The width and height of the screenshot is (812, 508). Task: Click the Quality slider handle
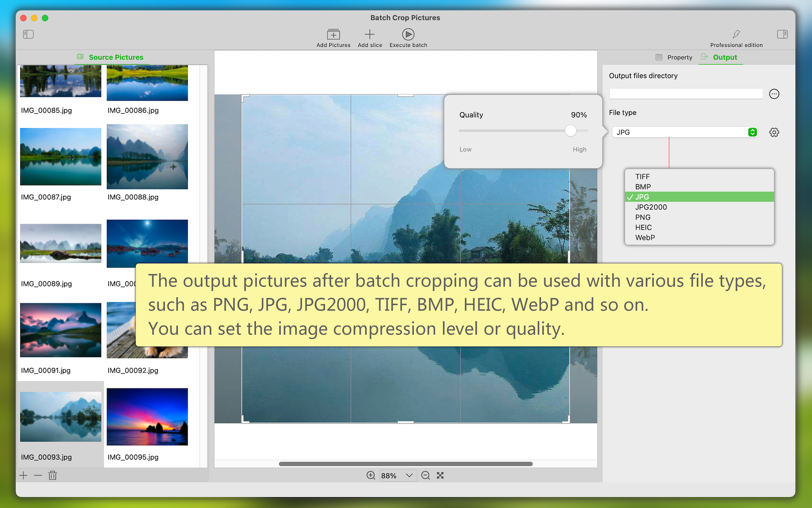(571, 131)
